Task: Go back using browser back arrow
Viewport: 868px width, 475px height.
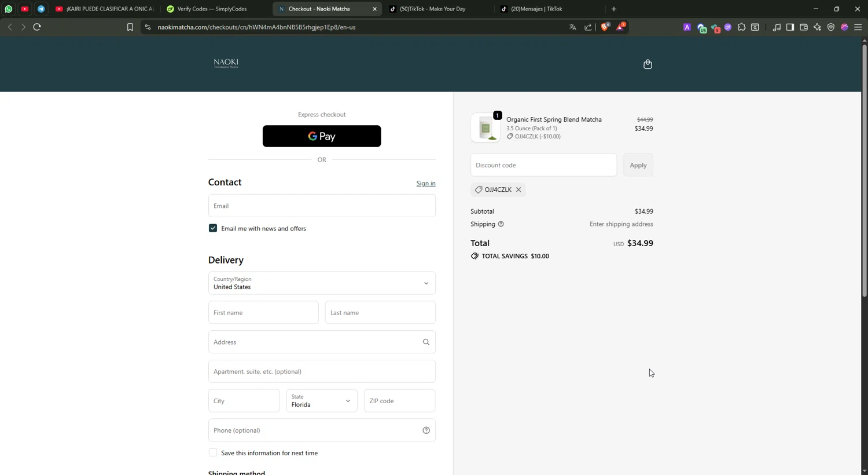Action: (10, 27)
